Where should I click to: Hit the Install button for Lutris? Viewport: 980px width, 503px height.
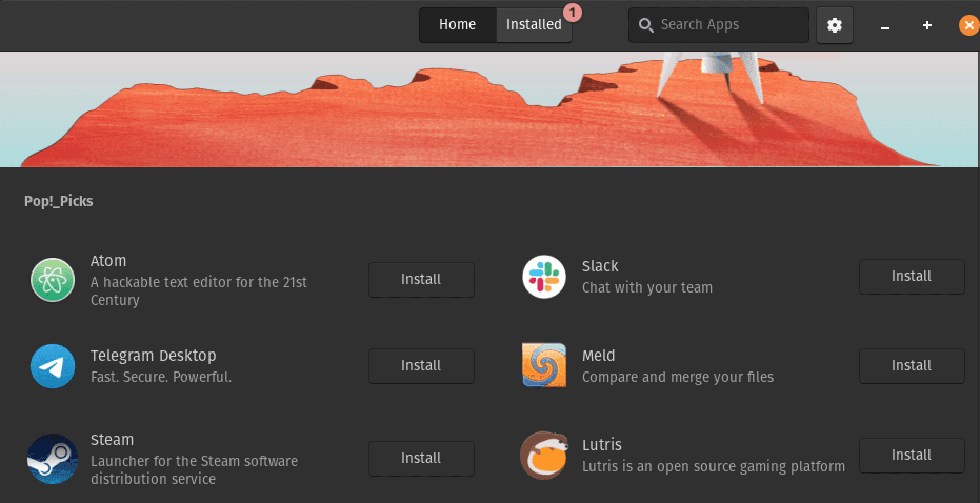click(911, 455)
